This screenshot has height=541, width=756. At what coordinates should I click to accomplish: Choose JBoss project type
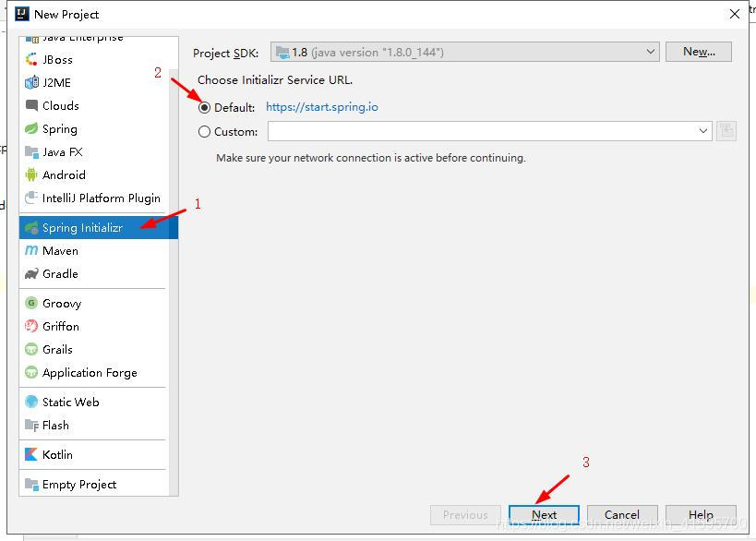click(94, 59)
